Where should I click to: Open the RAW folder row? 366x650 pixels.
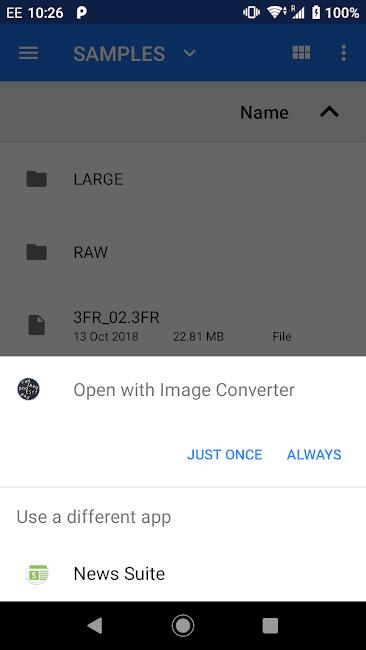(183, 252)
